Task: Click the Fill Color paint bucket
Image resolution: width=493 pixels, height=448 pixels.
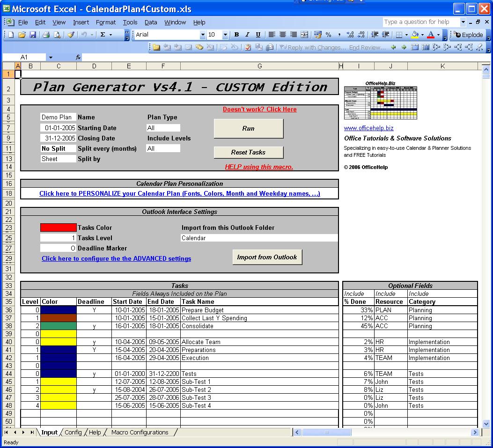Action: click(414, 35)
